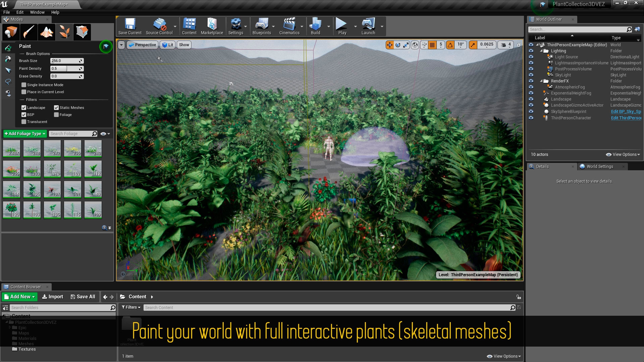Click World Outliner search field
This screenshot has height=362, width=644.
pos(580,29)
